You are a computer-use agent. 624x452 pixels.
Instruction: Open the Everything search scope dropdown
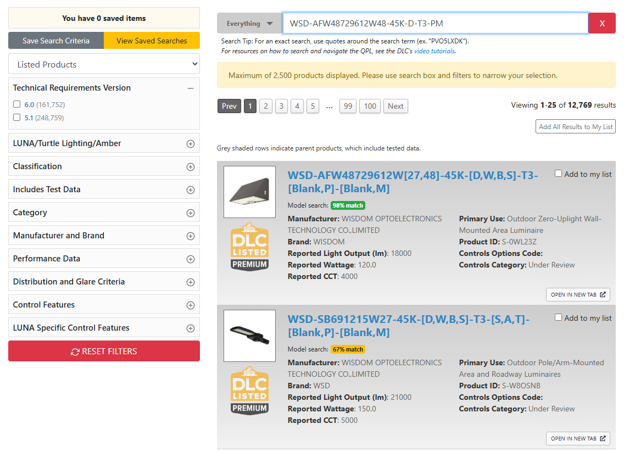250,23
